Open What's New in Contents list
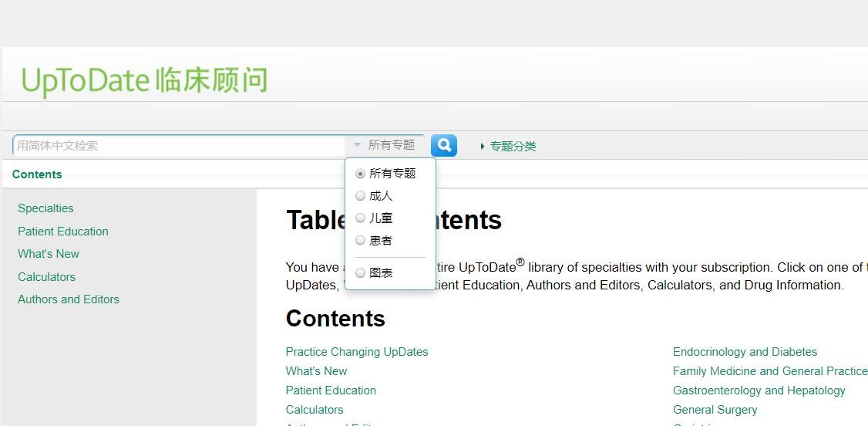This screenshot has height=426, width=868. pos(316,371)
